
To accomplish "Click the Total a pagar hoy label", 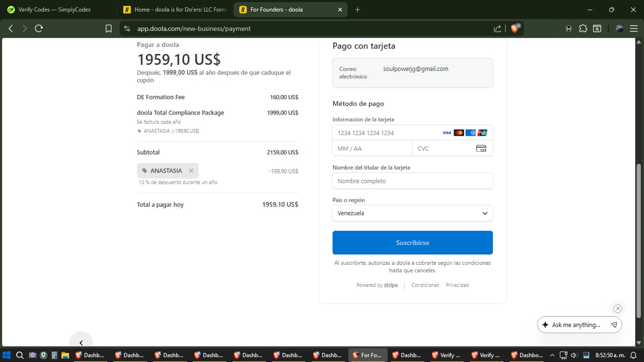I will 160,204.
